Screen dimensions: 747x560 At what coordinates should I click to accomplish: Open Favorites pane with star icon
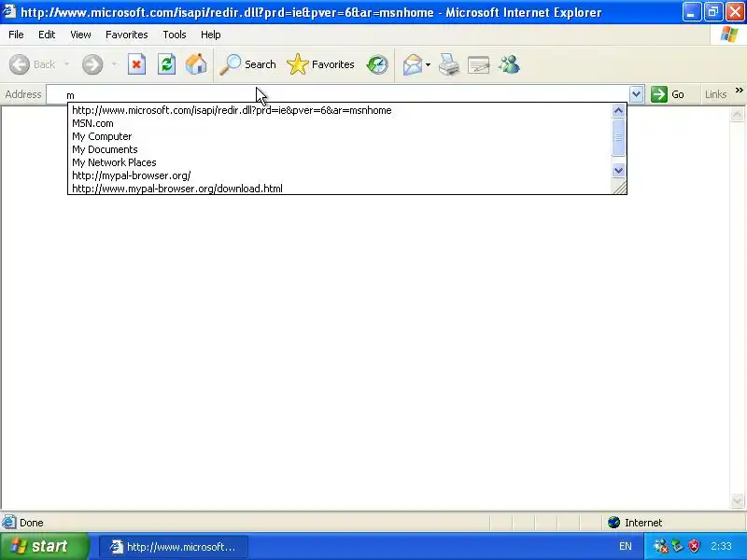(298, 64)
